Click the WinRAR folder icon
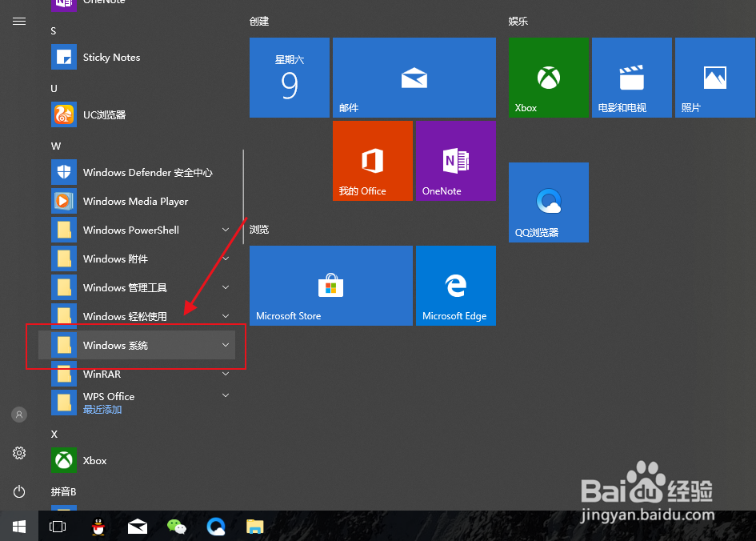 click(64, 375)
